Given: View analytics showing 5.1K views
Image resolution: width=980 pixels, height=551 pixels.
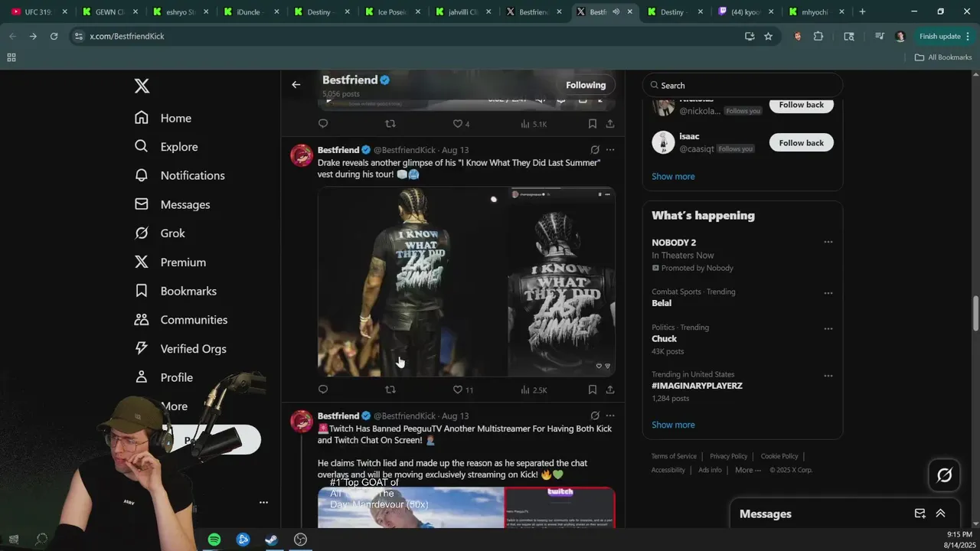Looking at the screenshot, I should point(533,124).
